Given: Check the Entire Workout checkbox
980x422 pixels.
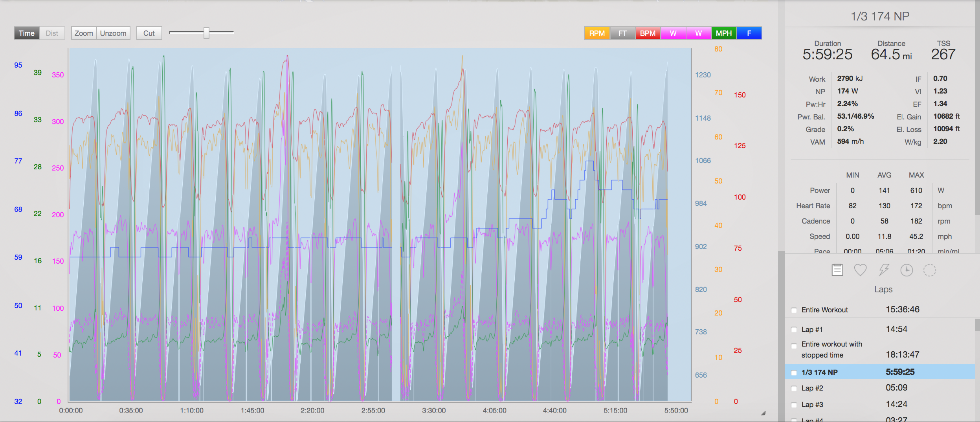Looking at the screenshot, I should pyautogui.click(x=794, y=310).
